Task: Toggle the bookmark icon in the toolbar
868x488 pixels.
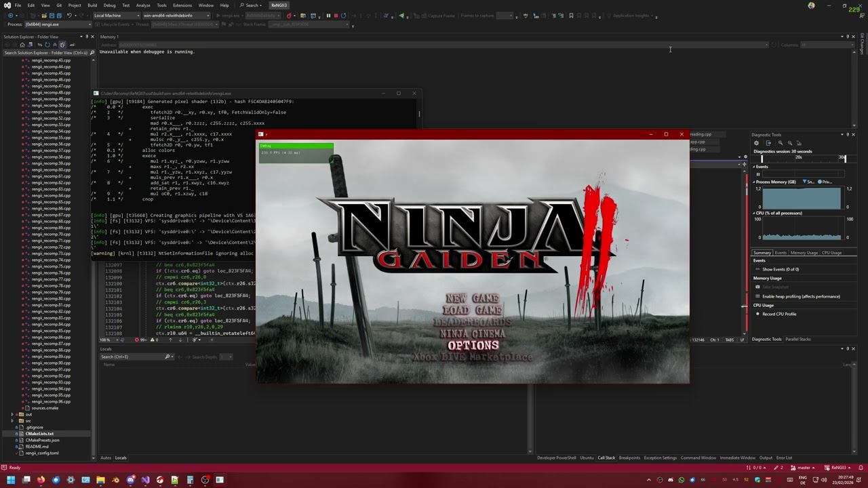Action: [x=571, y=16]
